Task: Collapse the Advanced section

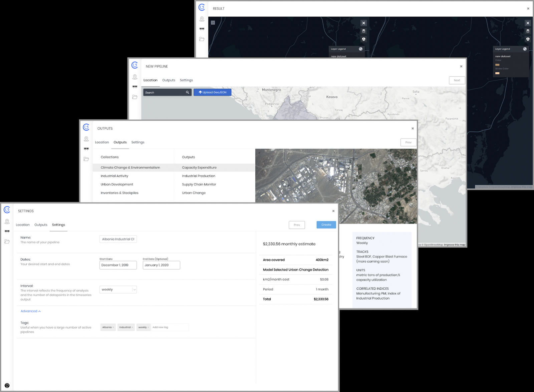Action: [x=31, y=311]
